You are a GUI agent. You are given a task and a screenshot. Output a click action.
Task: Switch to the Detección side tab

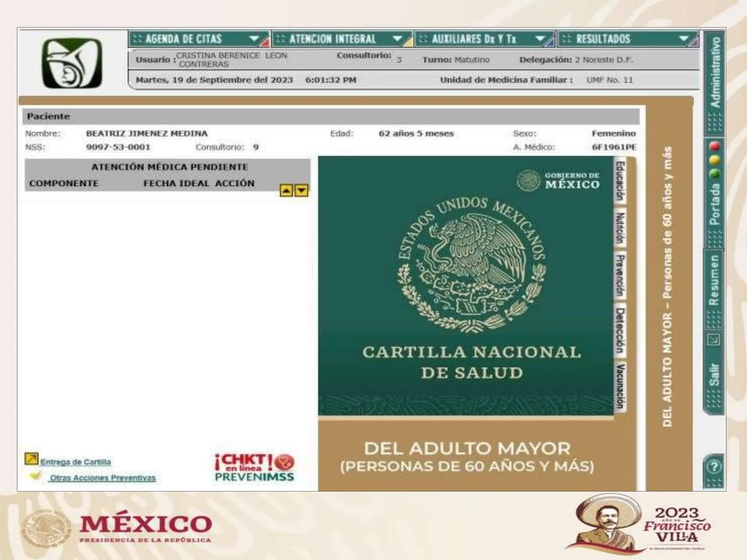620,330
